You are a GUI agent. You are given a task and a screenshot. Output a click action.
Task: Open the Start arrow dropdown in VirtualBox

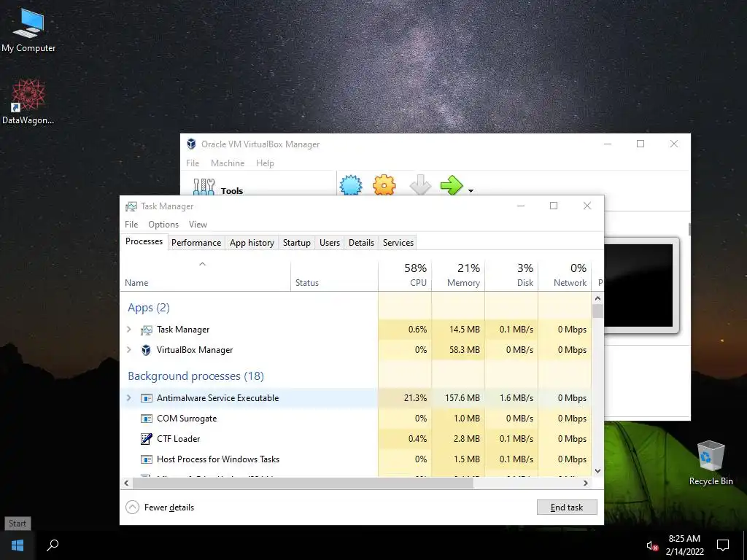click(471, 190)
